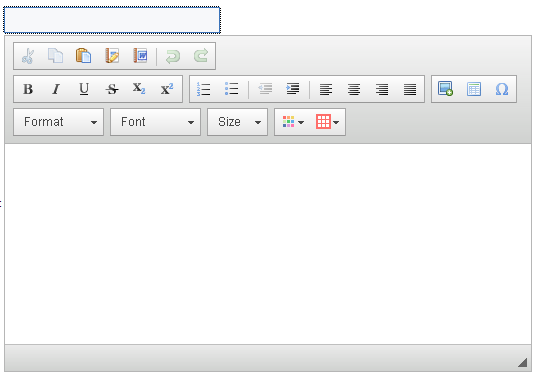
Task: Select Paste as plain text icon
Action: coord(112,56)
